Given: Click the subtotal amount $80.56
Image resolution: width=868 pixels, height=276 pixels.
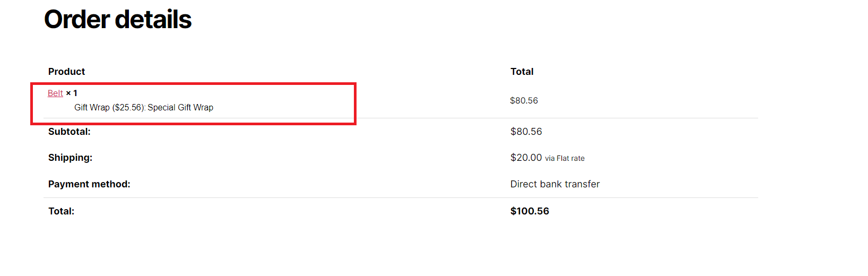Looking at the screenshot, I should [526, 132].
